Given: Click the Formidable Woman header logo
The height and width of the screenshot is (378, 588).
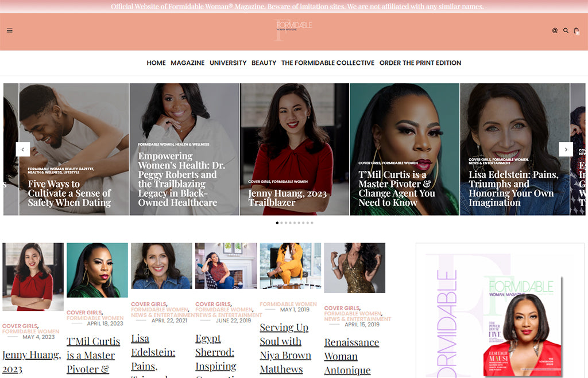Looking at the screenshot, I should pyautogui.click(x=293, y=30).
